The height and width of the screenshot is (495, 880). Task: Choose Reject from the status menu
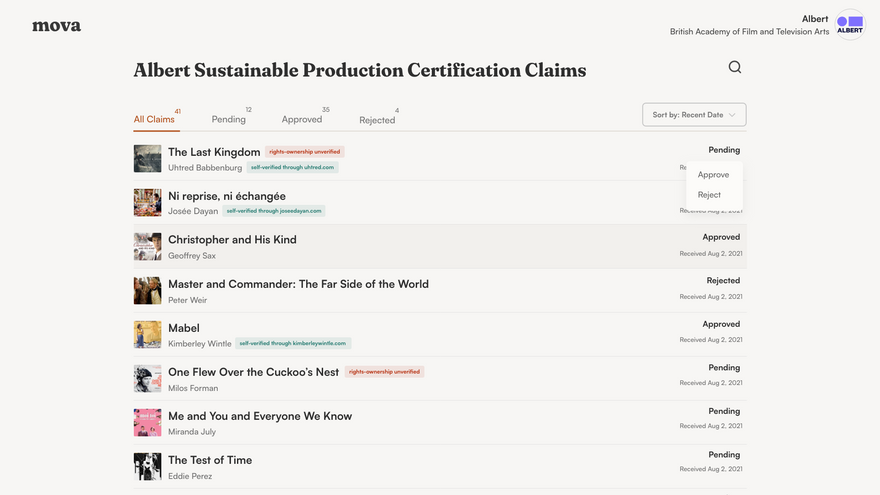pos(709,195)
